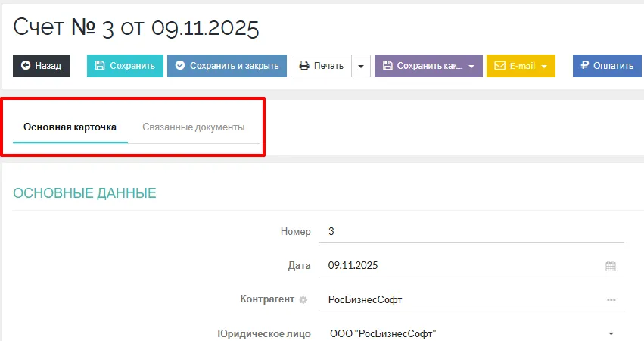Click the ruble icon on Оплатить

[x=585, y=66]
